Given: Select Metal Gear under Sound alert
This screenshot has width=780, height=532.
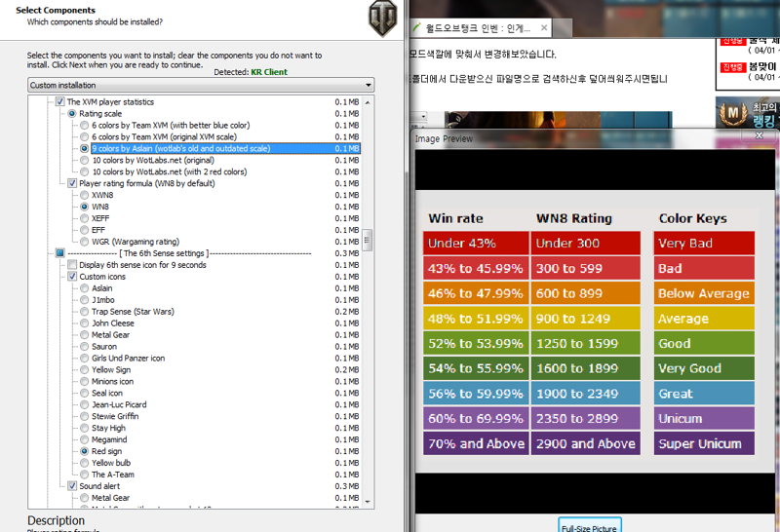Looking at the screenshot, I should 85,498.
